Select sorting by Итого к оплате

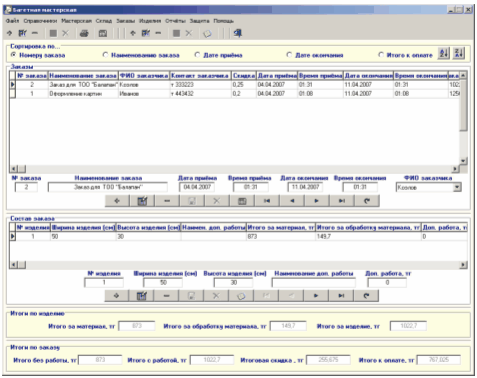(381, 55)
